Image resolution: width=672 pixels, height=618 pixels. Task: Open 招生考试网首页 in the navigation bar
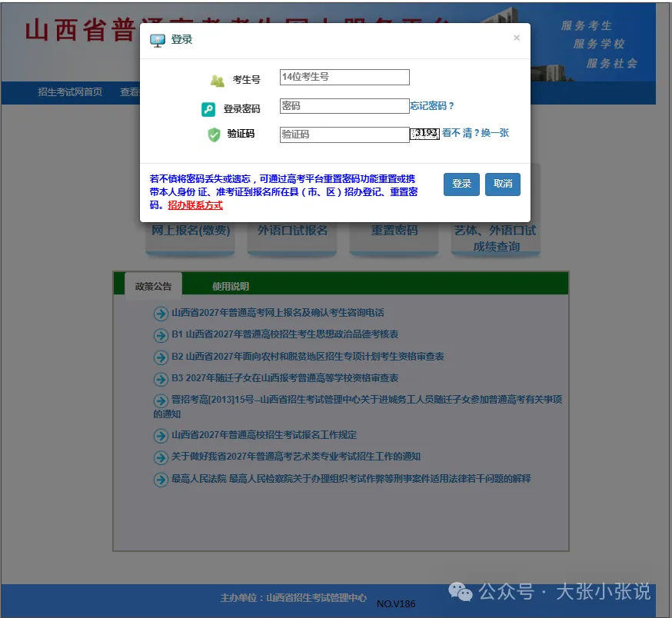pos(70,91)
